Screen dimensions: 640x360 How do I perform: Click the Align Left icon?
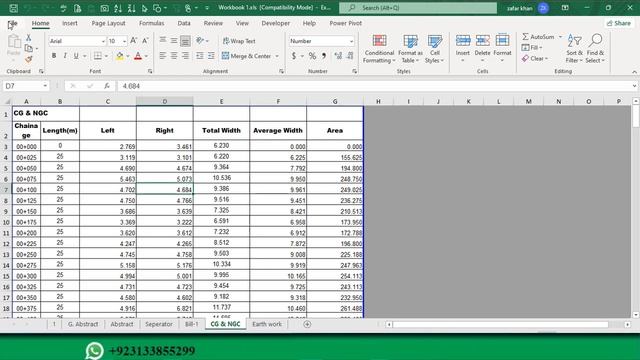point(162,56)
